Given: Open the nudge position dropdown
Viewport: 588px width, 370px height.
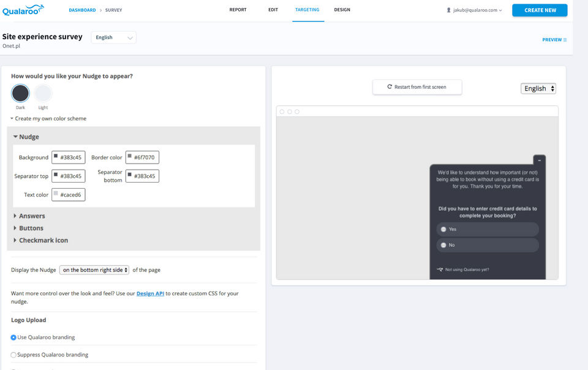Looking at the screenshot, I should [x=94, y=270].
